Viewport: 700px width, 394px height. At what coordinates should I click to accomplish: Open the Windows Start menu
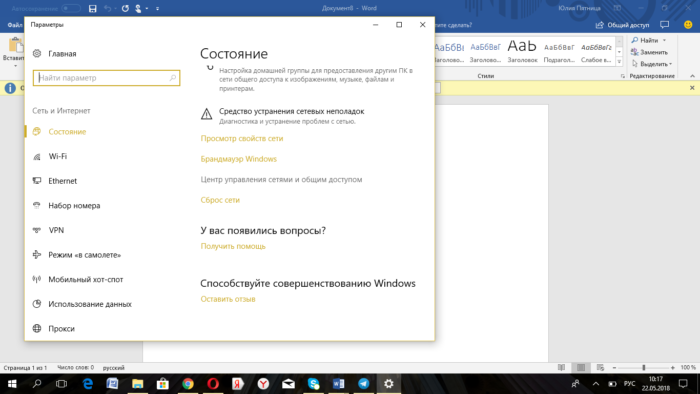click(x=12, y=384)
